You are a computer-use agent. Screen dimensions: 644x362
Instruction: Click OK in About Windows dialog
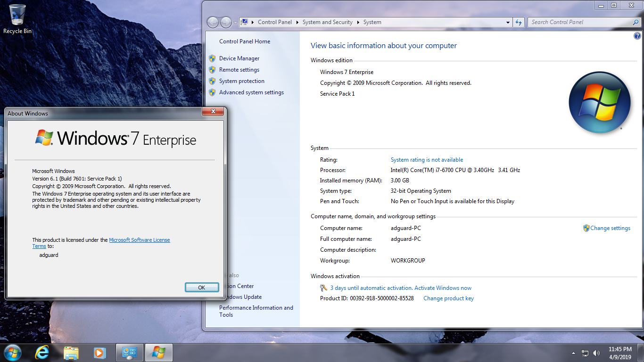201,288
